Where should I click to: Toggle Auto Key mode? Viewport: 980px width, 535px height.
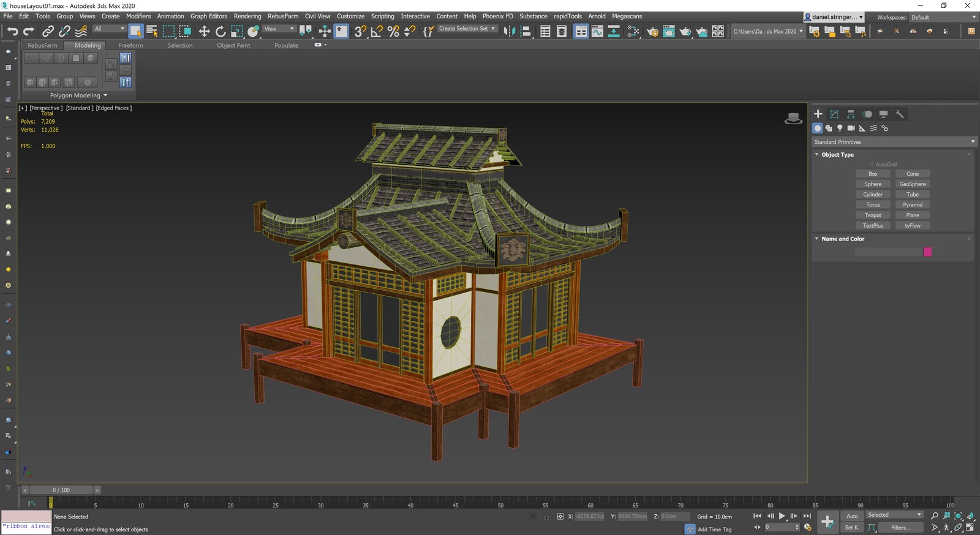click(x=852, y=516)
